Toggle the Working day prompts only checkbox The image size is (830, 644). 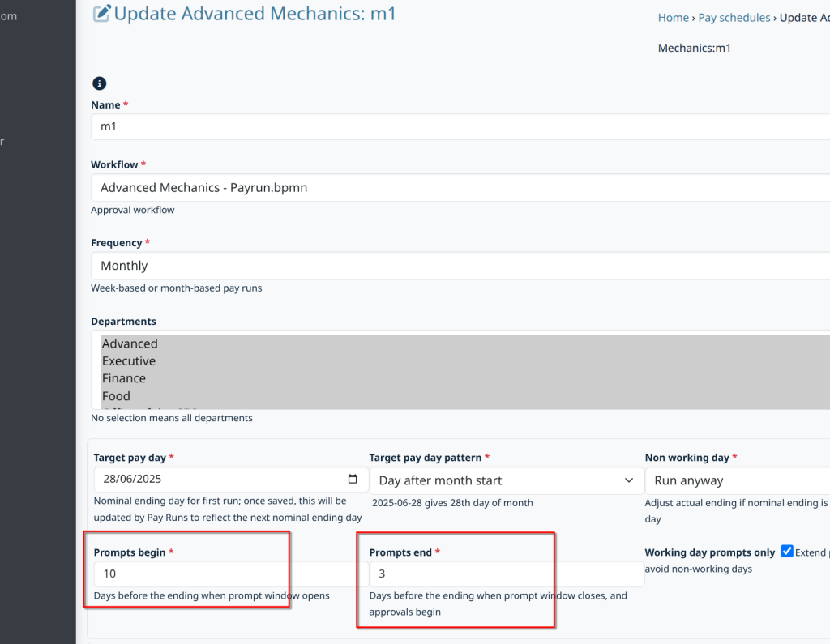pyautogui.click(x=786, y=552)
